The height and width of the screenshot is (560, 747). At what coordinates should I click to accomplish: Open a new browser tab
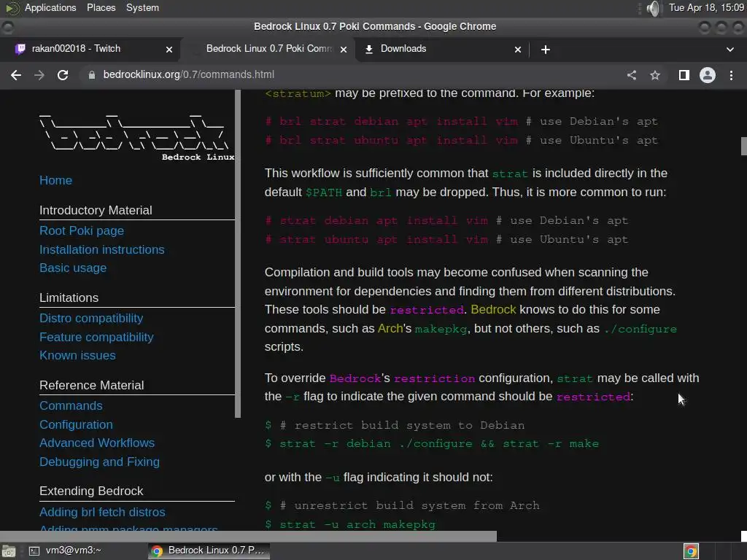pos(546,50)
